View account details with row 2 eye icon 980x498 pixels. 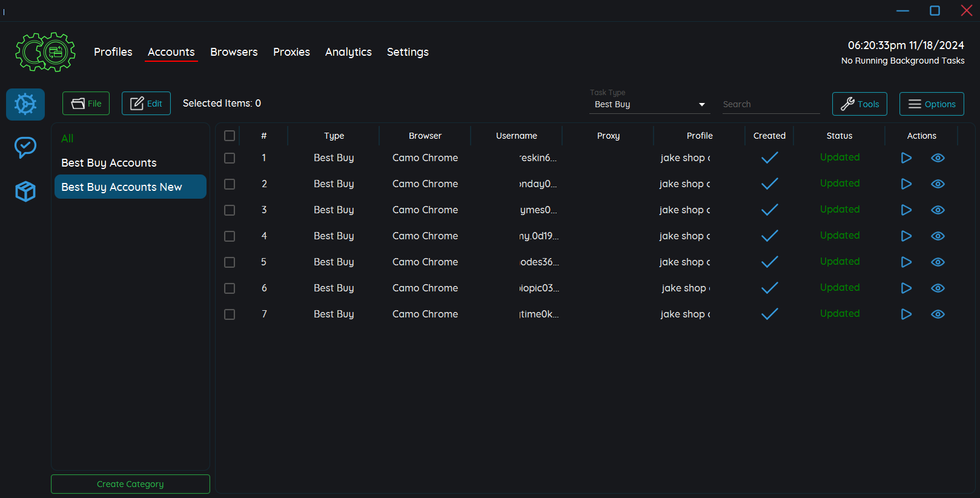938,184
